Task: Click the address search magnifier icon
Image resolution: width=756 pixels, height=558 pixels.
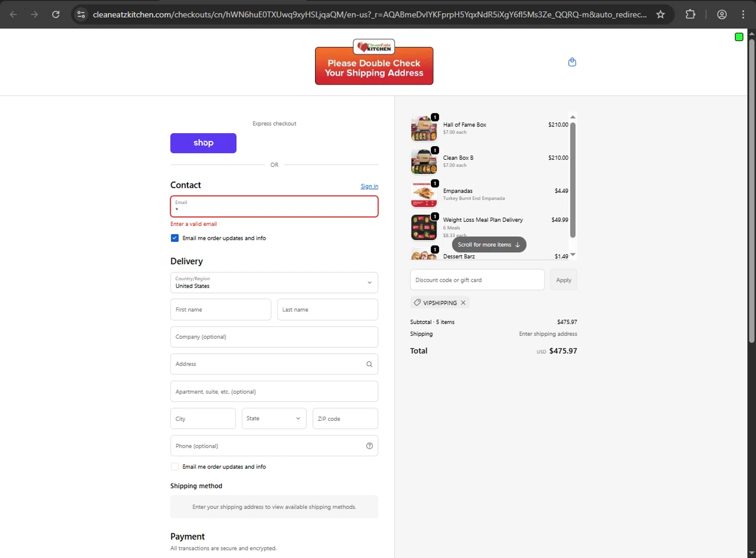Action: tap(369, 364)
